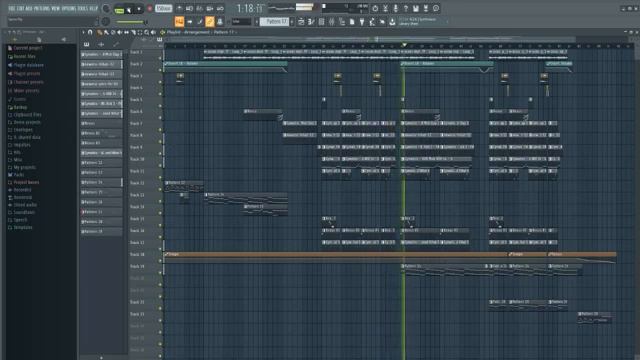This screenshot has width=640, height=360.
Task: Select the playlist delete tool
Action: (x=113, y=32)
